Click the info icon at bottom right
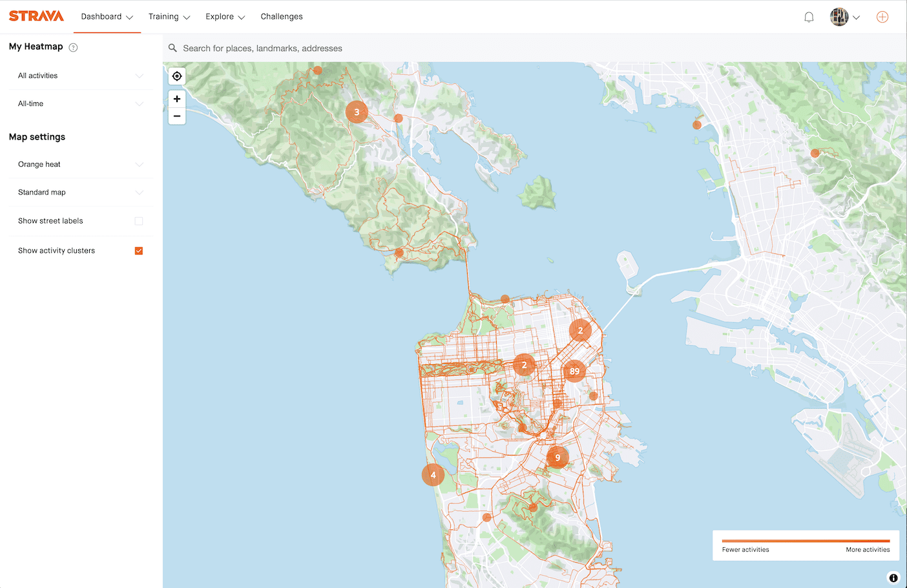Viewport: 907px width, 588px height. [x=893, y=578]
